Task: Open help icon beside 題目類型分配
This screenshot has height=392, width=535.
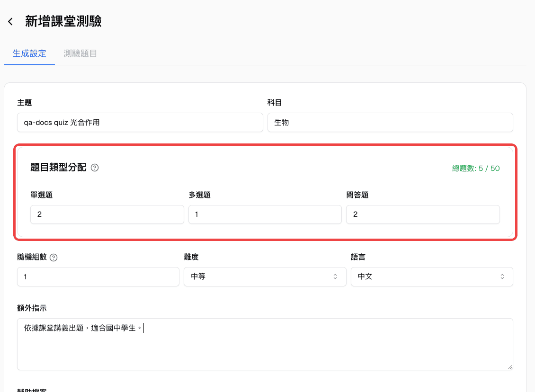Action: pyautogui.click(x=95, y=168)
